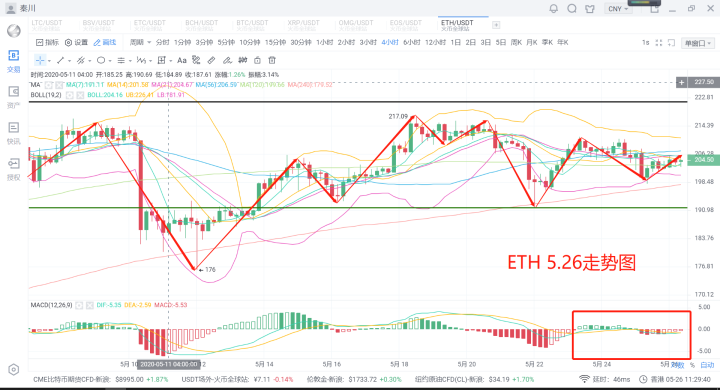Expand arrow beside wave pattern tool
The width and height of the screenshot is (720, 390).
pyautogui.click(x=150, y=61)
